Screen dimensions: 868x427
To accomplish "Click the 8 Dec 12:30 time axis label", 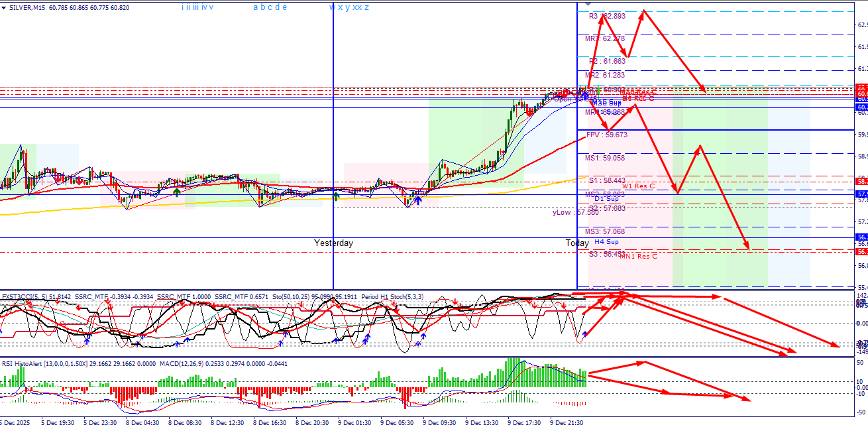I will click(227, 422).
